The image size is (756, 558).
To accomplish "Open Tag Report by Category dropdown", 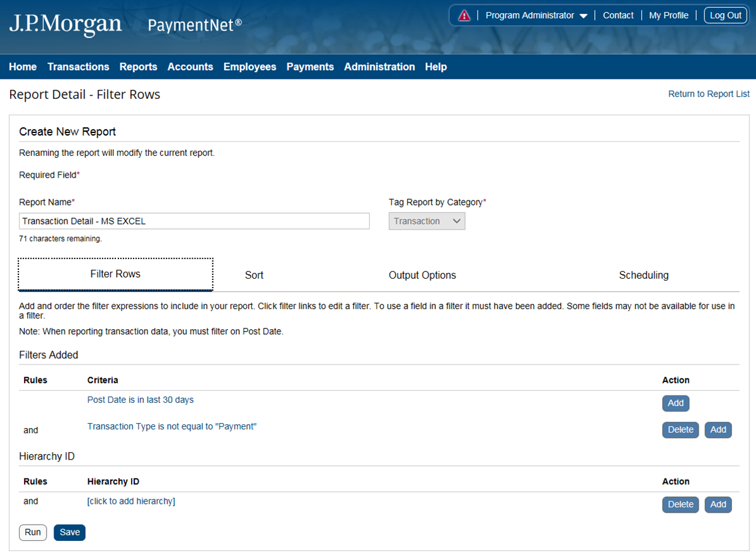I will point(427,221).
